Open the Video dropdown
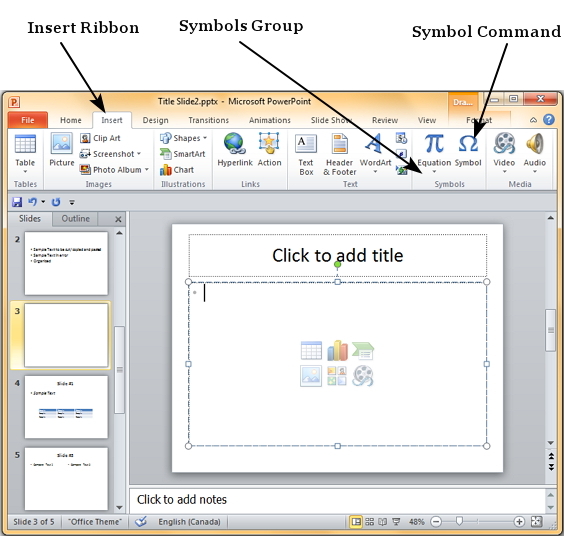565x538 pixels. point(504,172)
